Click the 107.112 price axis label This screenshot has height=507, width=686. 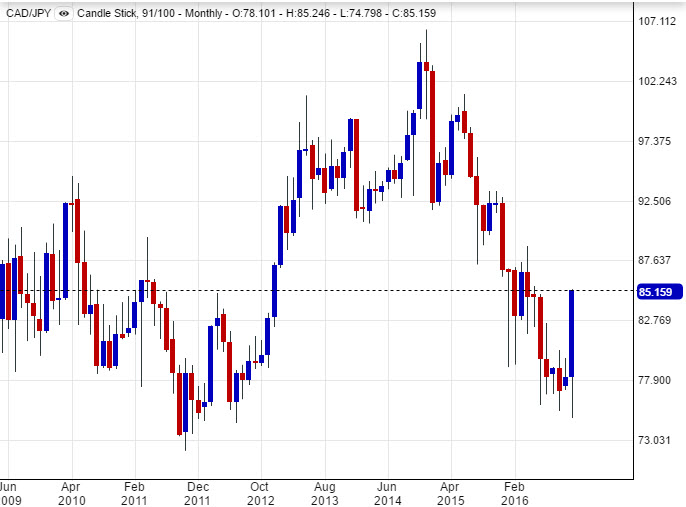click(x=657, y=21)
